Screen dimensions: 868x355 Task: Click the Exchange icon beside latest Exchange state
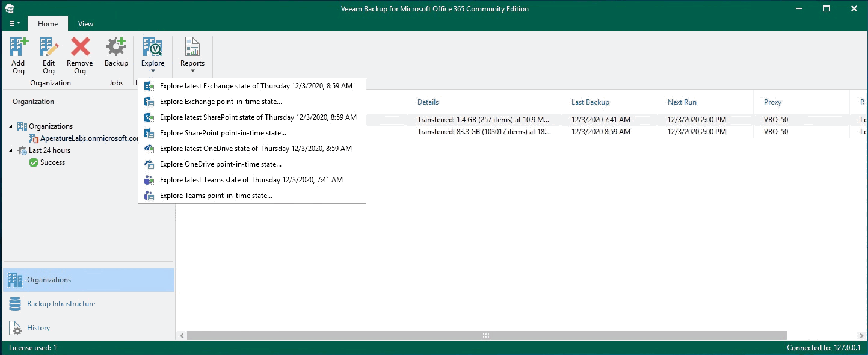149,86
